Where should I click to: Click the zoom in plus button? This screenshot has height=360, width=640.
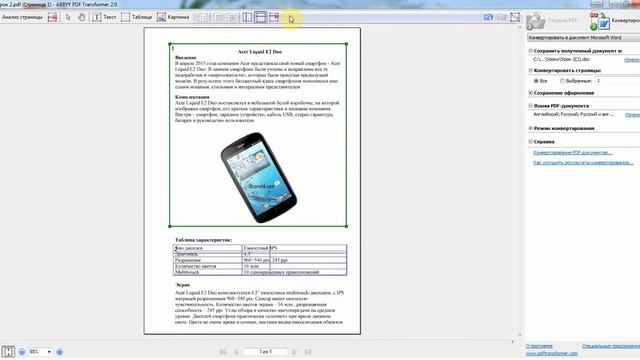(x=60, y=352)
